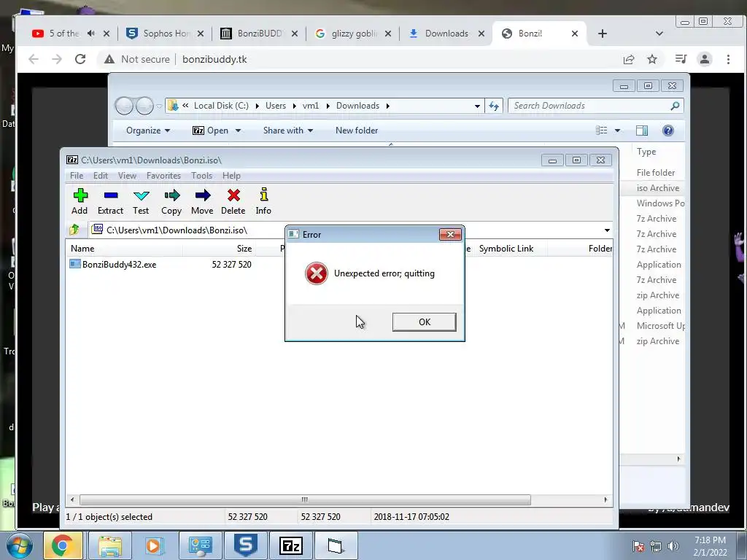Click Windows Media Player taskbar icon

click(154, 545)
